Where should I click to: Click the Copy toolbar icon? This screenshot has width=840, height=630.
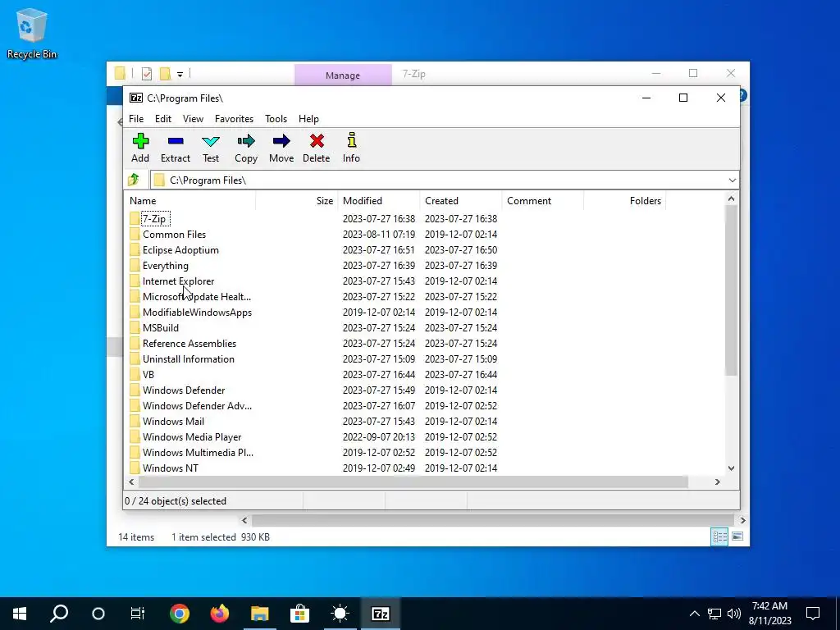(x=246, y=141)
